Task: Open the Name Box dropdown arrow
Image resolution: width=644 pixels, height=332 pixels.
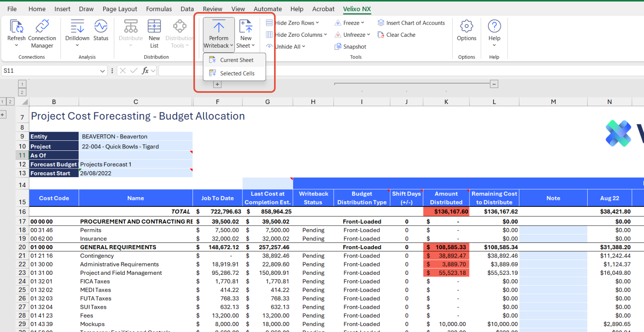Action: click(103, 71)
